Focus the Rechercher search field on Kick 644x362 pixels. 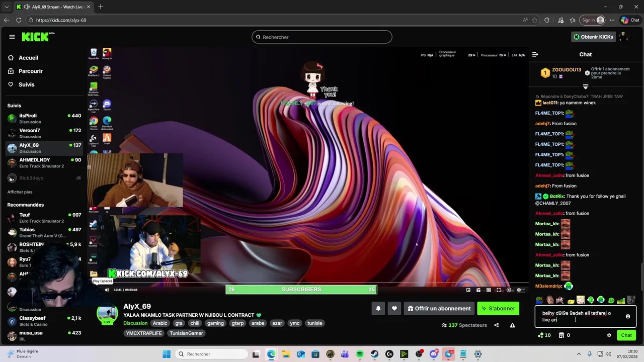pos(322,37)
